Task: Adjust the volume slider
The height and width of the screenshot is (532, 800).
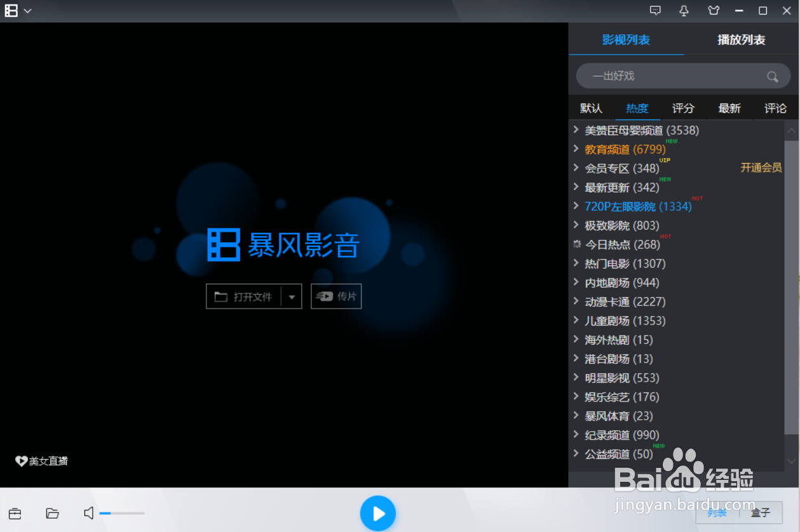Action: 122,513
